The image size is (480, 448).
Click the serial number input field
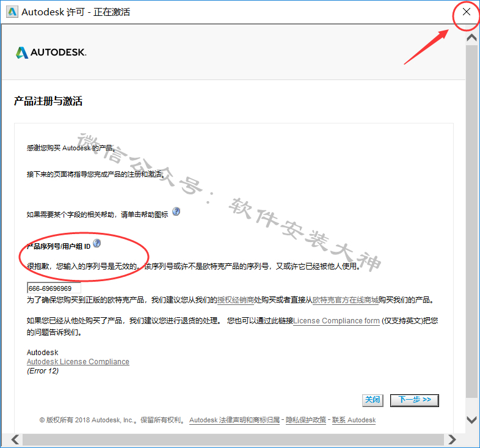[x=54, y=288]
